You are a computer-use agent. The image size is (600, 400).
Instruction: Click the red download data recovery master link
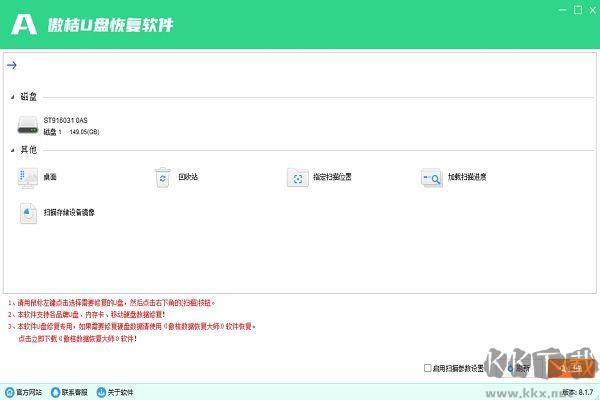tap(78, 339)
